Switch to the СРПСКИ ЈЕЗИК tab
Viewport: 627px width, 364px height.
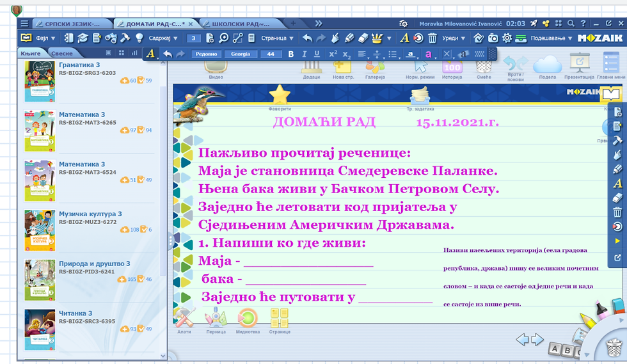pyautogui.click(x=72, y=24)
